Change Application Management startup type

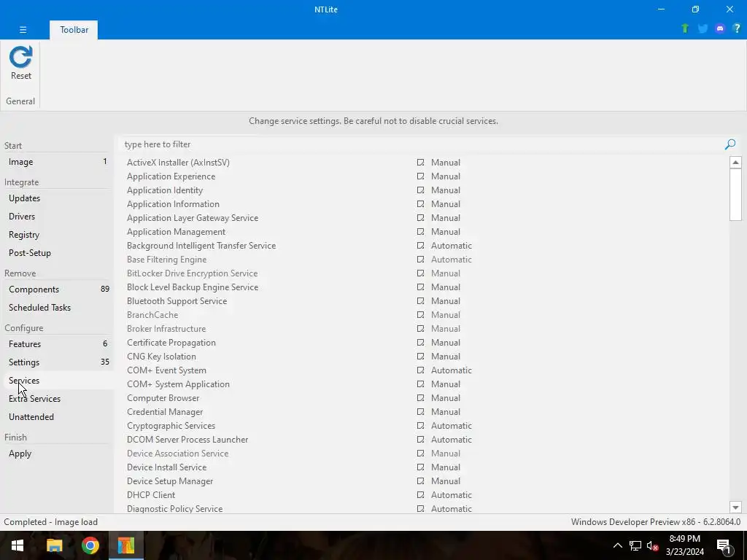pyautogui.click(x=446, y=232)
